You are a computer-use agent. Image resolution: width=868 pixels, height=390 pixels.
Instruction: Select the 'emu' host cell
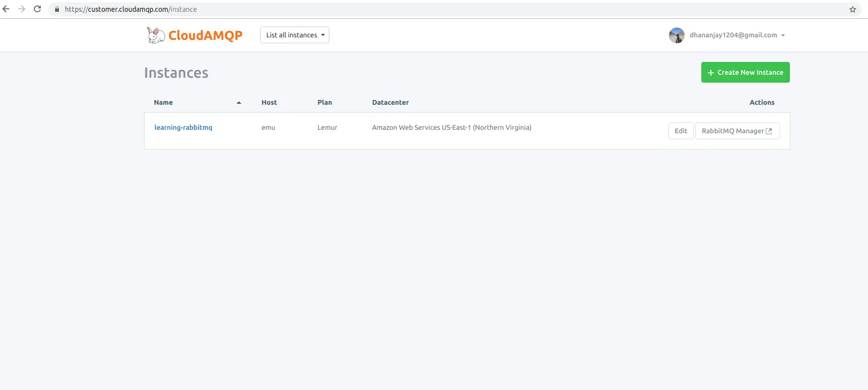268,127
